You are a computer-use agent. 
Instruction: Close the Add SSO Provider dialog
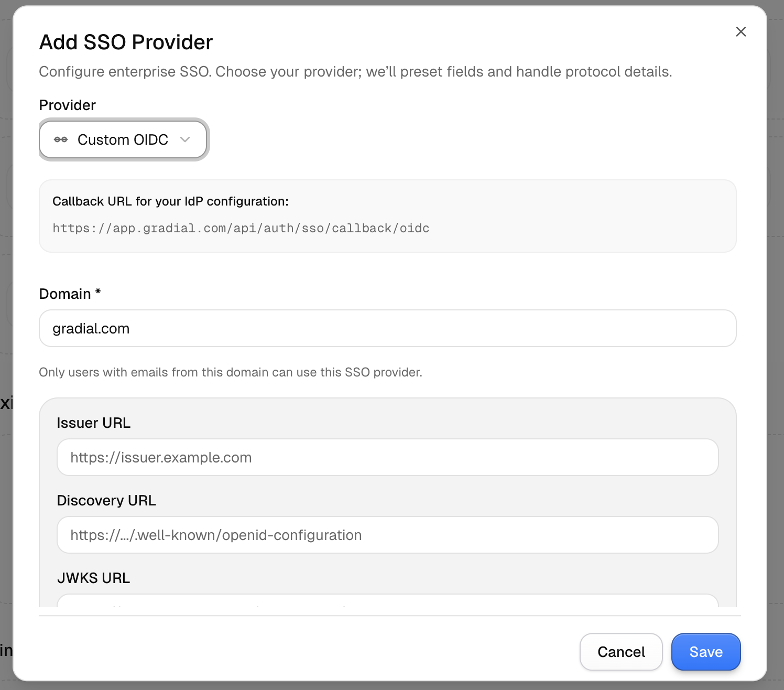pyautogui.click(x=741, y=31)
